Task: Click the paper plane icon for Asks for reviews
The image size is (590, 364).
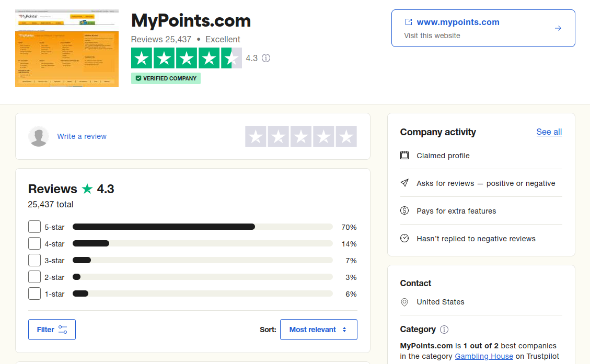Action: pos(404,183)
